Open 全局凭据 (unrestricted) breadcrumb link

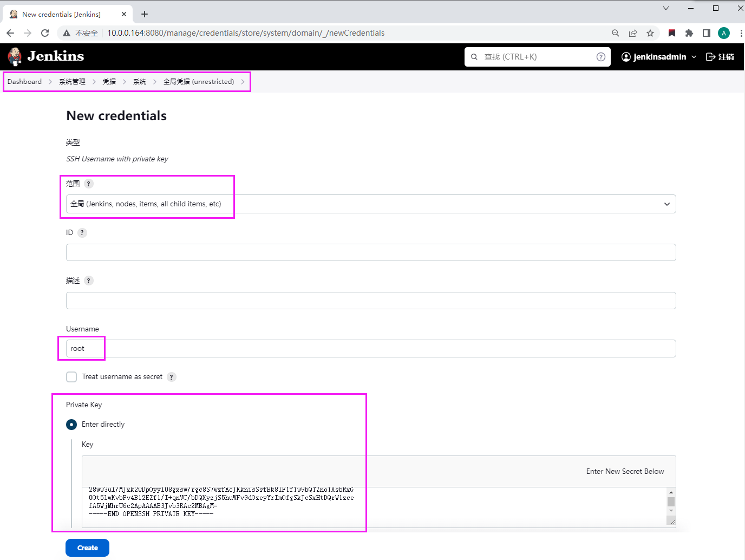(x=199, y=82)
